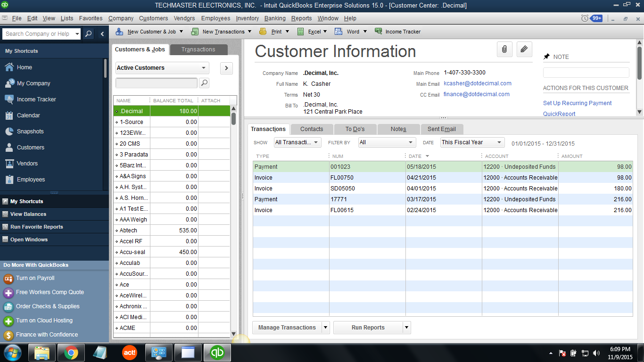This screenshot has height=362, width=644.
Task: Open Snapshots from My Shortcuts sidebar
Action: (x=30, y=132)
